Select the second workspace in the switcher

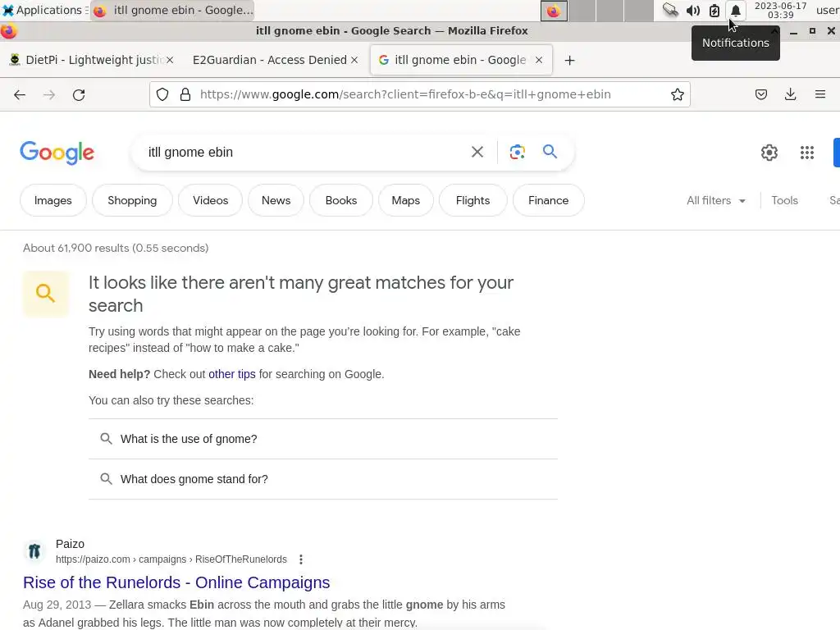[x=582, y=11]
